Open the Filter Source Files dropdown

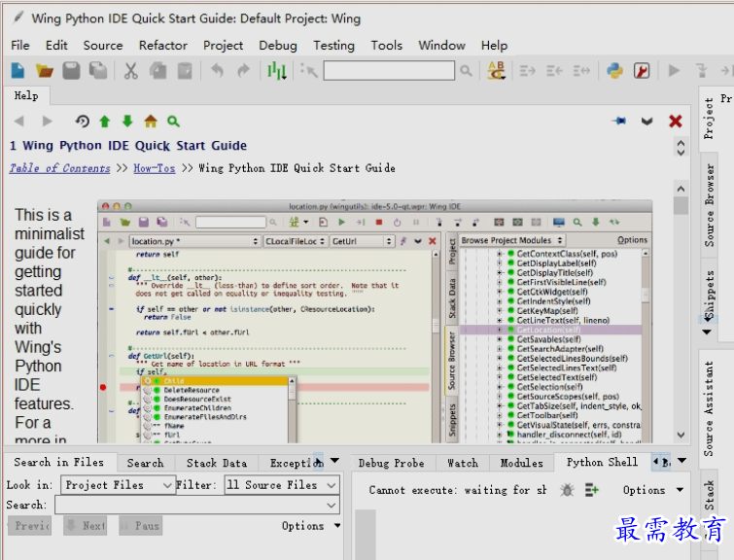(x=282, y=484)
